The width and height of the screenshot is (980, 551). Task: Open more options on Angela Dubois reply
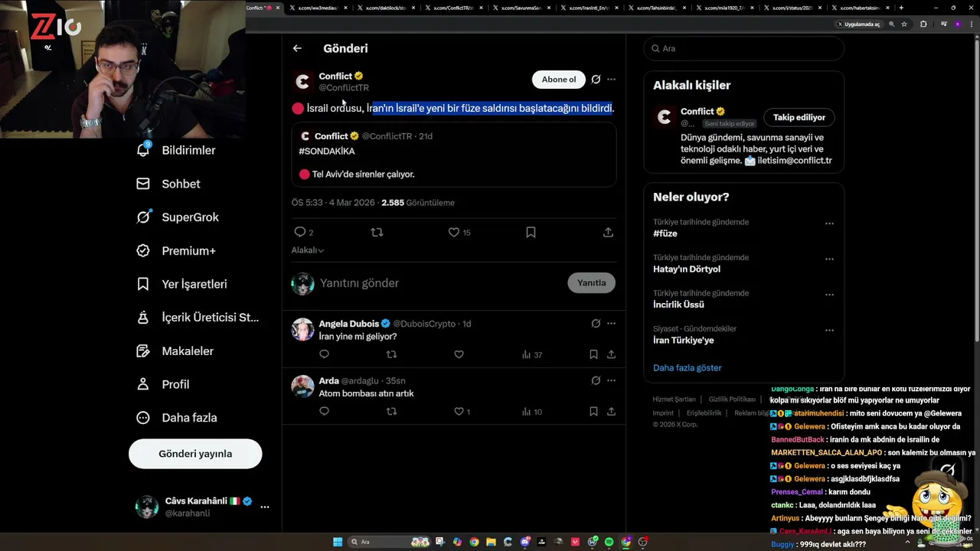click(611, 323)
